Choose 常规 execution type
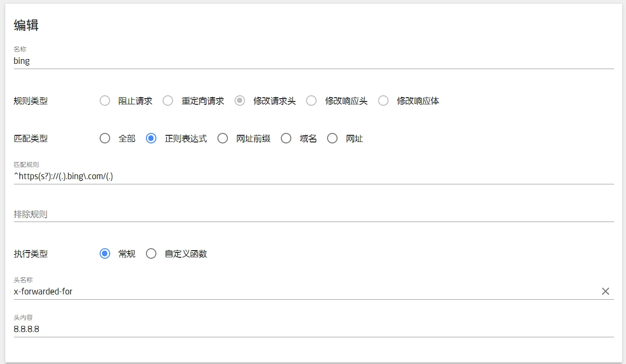The image size is (626, 364). 105,254
